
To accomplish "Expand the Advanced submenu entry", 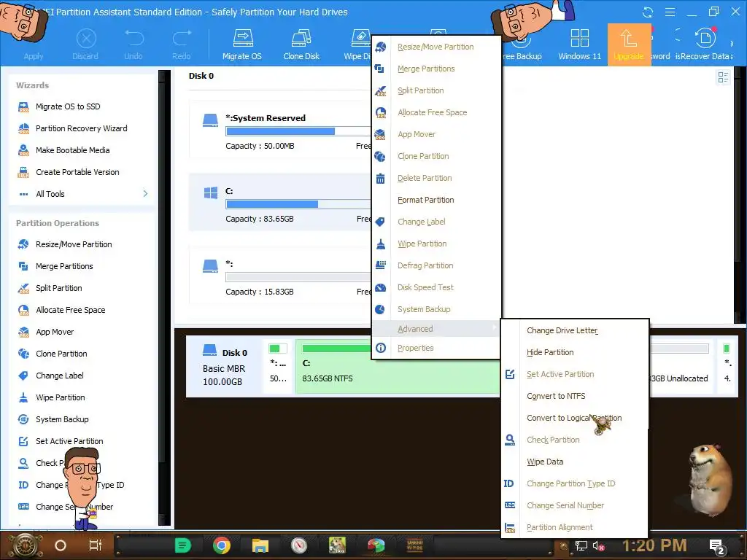I will (436, 329).
